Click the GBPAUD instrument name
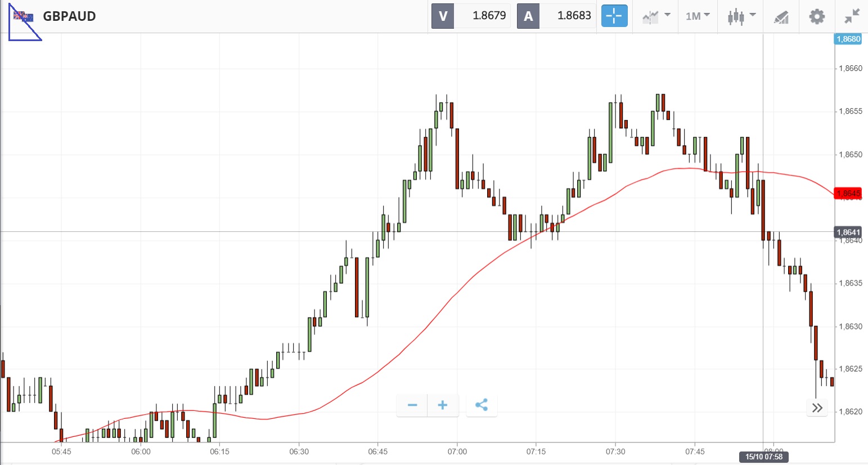The image size is (868, 465). (69, 16)
